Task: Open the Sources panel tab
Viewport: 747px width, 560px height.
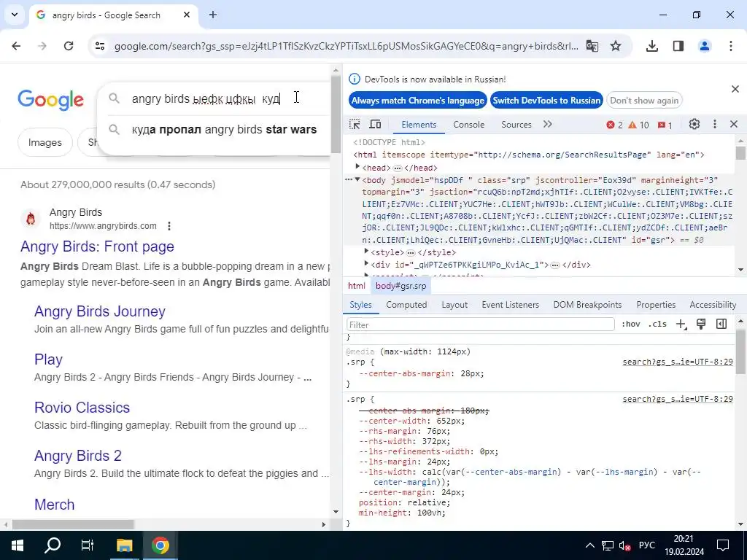Action: (x=516, y=125)
